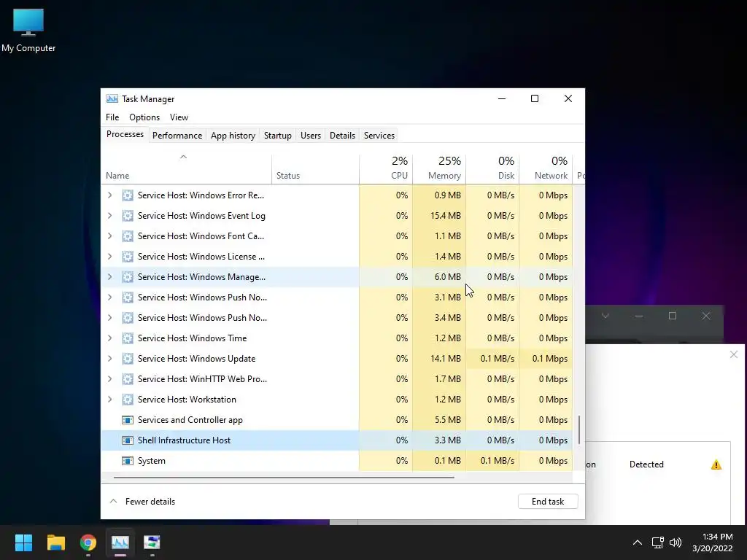
Task: Click gear icon of Windows Time service
Action: point(127,338)
